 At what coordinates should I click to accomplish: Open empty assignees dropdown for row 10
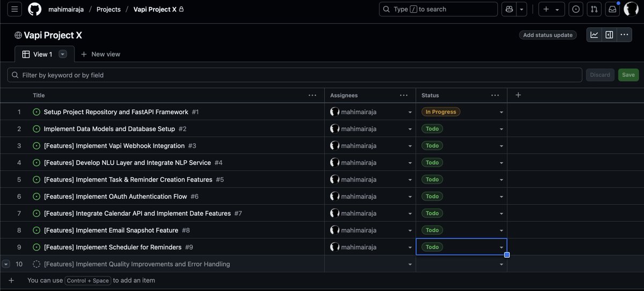(410, 264)
